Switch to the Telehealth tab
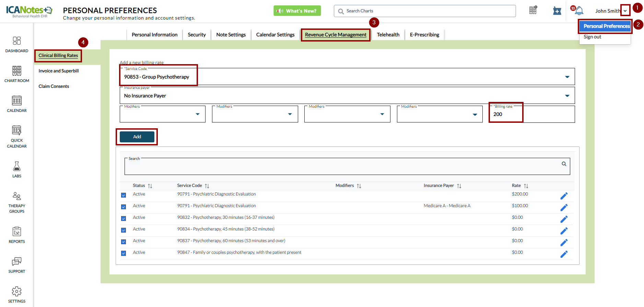The image size is (644, 307). pos(388,35)
